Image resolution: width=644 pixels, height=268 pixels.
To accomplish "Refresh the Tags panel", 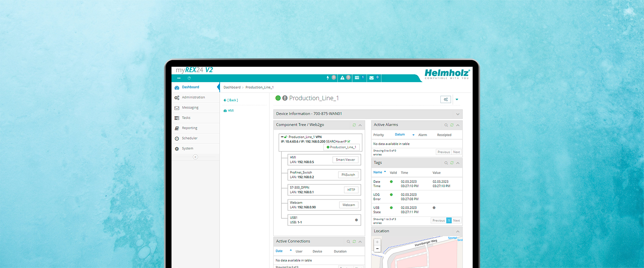I will click(x=452, y=163).
